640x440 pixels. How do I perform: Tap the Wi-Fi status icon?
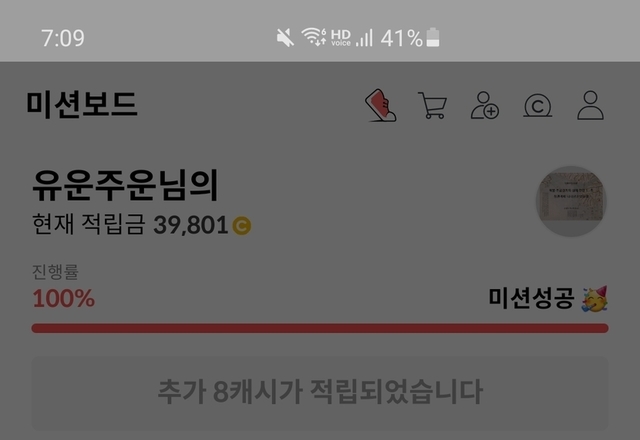313,37
